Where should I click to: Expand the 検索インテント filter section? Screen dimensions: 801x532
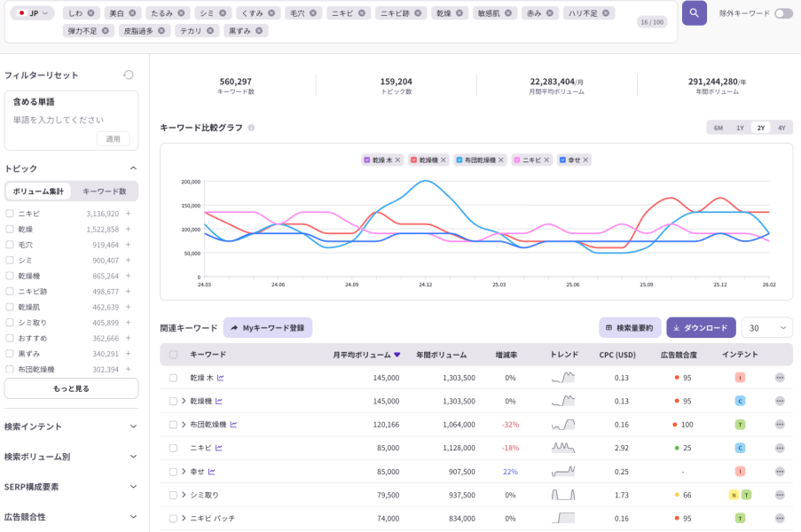click(71, 426)
